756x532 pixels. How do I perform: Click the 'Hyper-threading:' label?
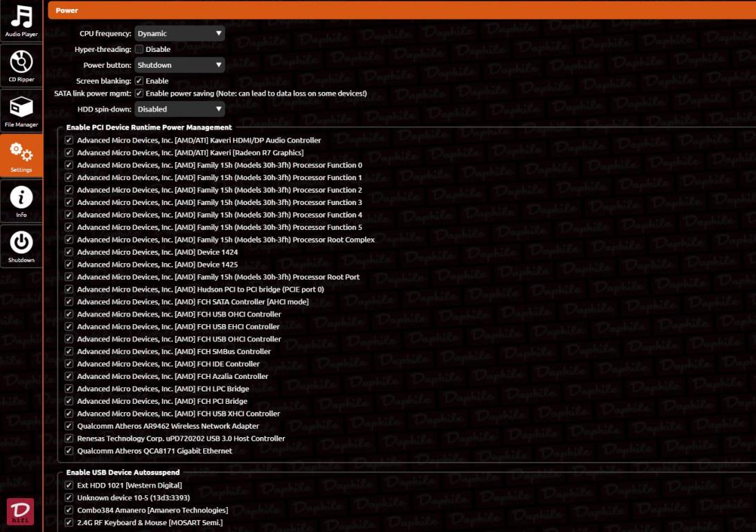click(103, 49)
